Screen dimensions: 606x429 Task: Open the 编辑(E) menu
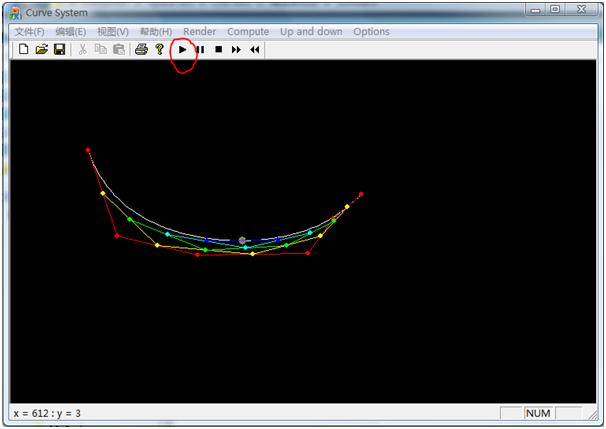coord(71,32)
